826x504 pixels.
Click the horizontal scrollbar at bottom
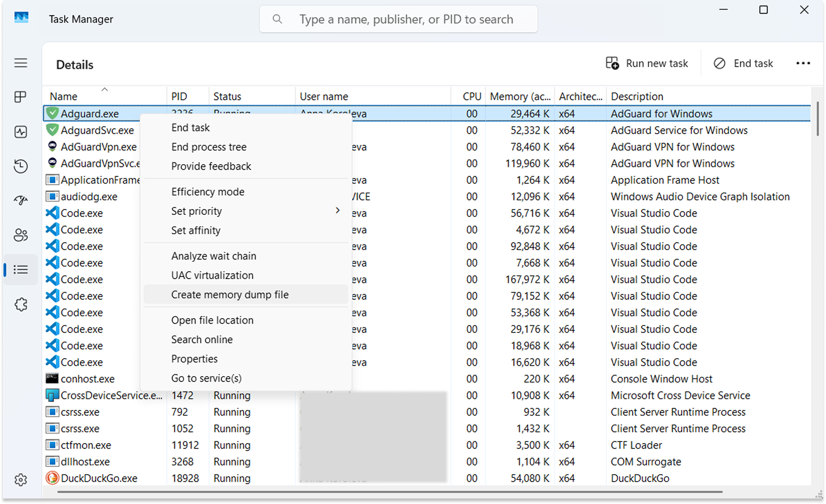pyautogui.click(x=390, y=492)
